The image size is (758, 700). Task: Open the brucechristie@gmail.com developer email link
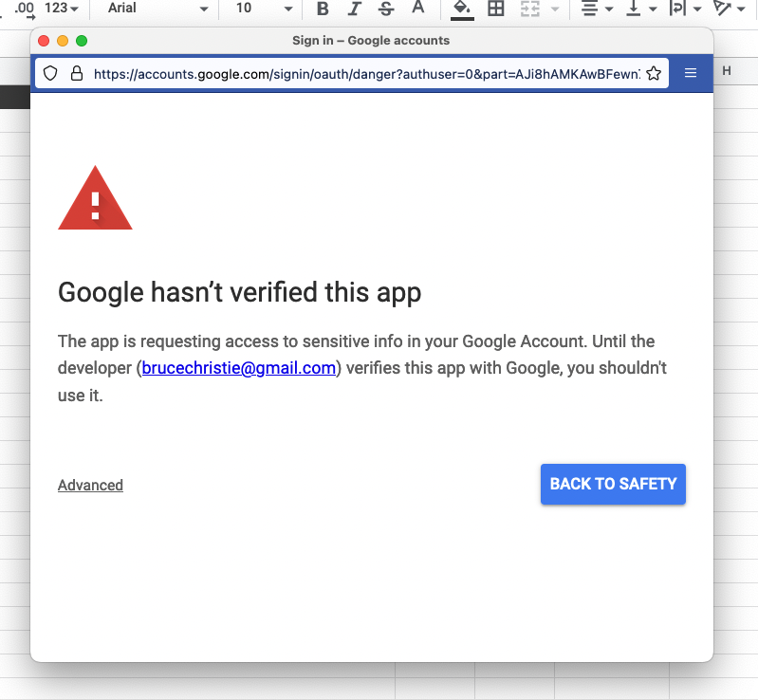tap(238, 368)
